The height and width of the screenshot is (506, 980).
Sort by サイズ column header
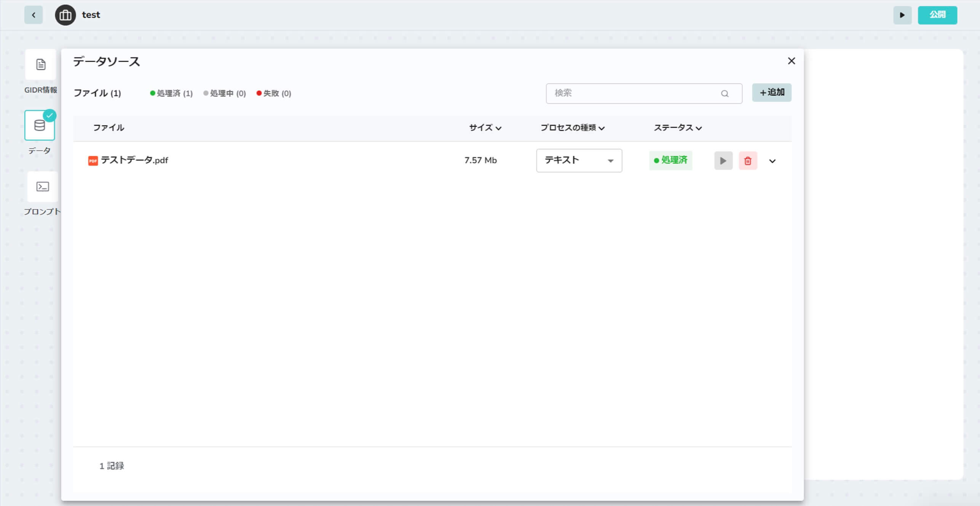(485, 128)
